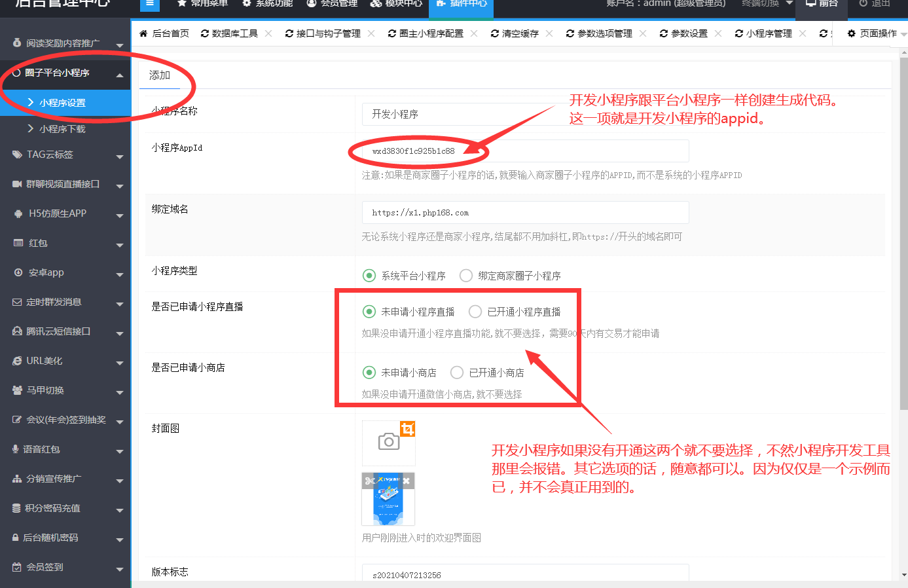This screenshot has width=908, height=588.
Task: Close the 清空缓存 tab with X
Action: pos(549,33)
